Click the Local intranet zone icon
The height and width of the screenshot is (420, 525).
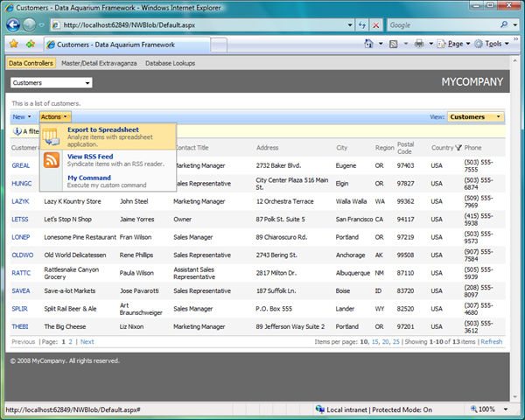[319, 409]
